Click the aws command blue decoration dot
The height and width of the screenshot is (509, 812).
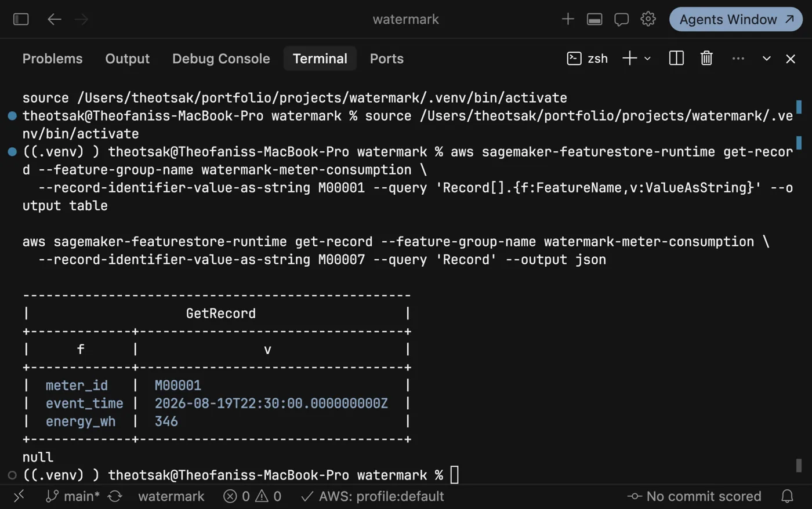point(12,152)
